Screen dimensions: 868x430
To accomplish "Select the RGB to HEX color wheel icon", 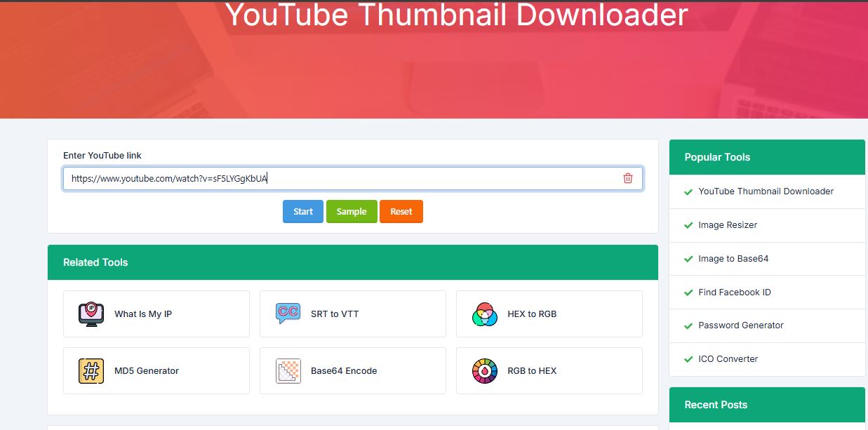I will pos(484,371).
